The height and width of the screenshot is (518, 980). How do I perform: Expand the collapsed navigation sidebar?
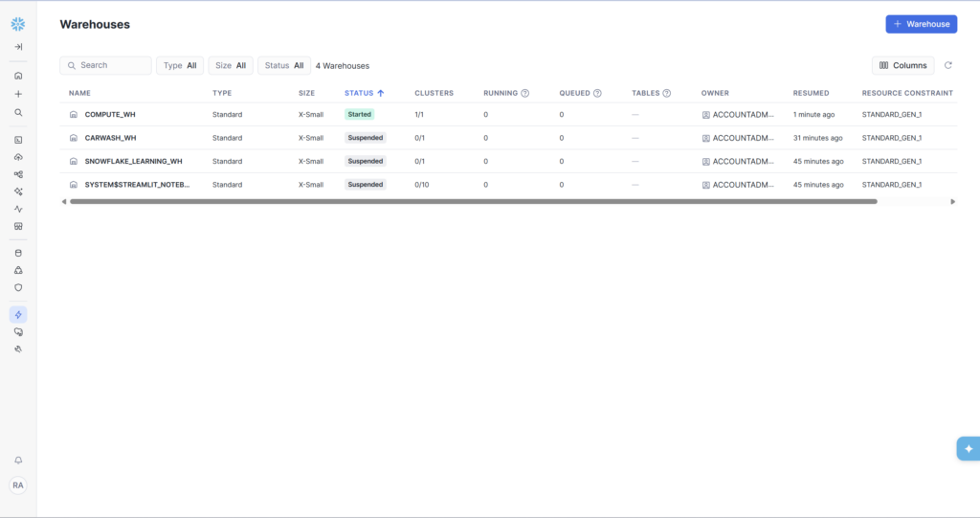point(18,47)
